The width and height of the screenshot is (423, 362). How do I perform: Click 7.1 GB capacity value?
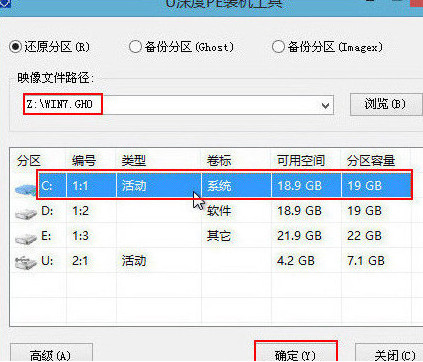click(x=366, y=261)
